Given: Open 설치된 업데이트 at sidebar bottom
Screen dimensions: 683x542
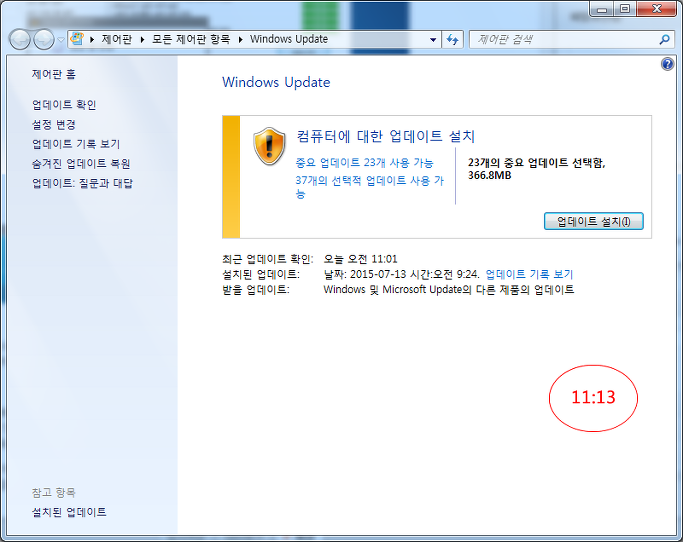Looking at the screenshot, I should pyautogui.click(x=69, y=512).
